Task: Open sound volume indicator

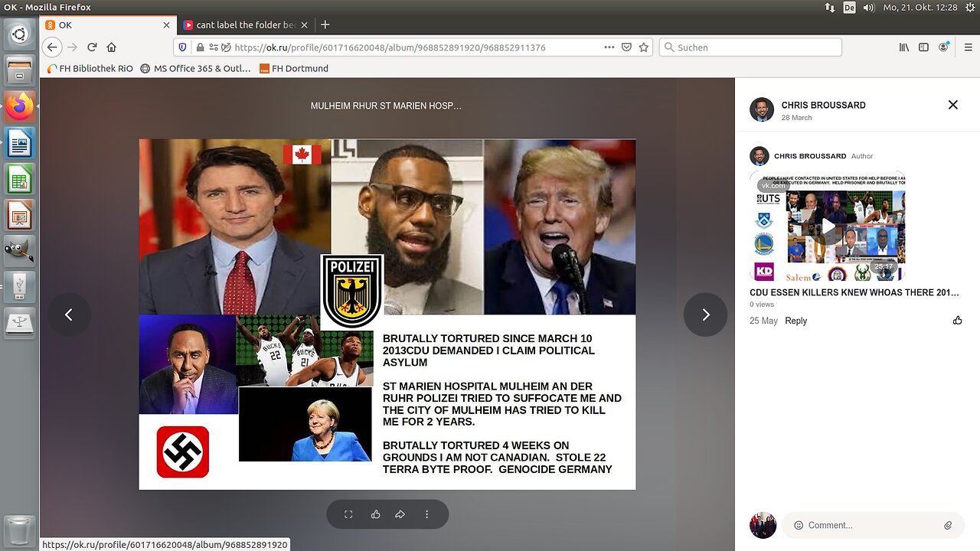Action: click(868, 8)
